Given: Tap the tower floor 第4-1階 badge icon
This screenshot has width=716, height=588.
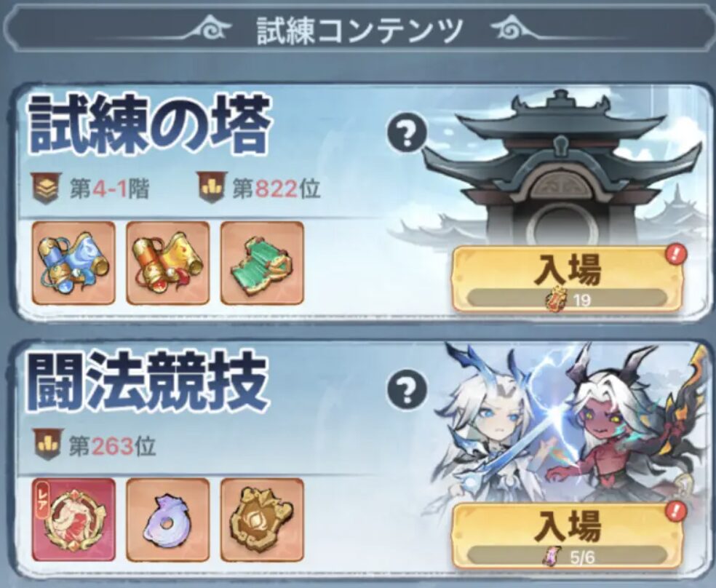Looking at the screenshot, I should (47, 188).
